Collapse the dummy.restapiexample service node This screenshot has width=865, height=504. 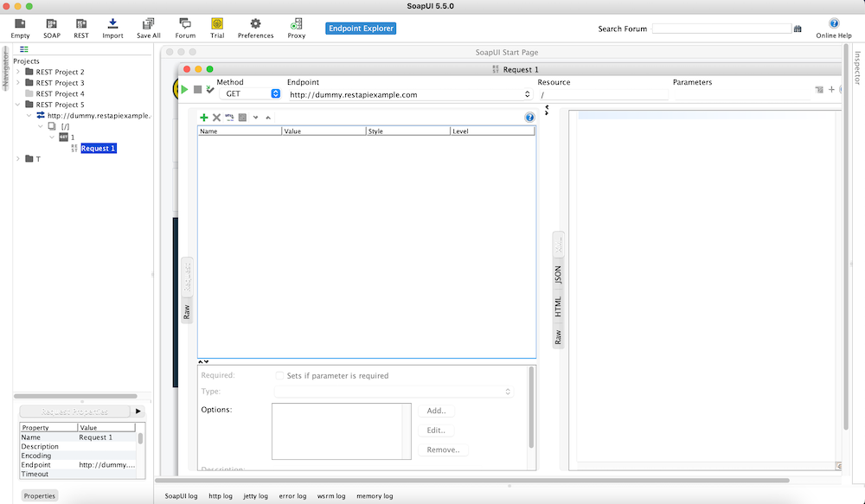[x=29, y=115]
